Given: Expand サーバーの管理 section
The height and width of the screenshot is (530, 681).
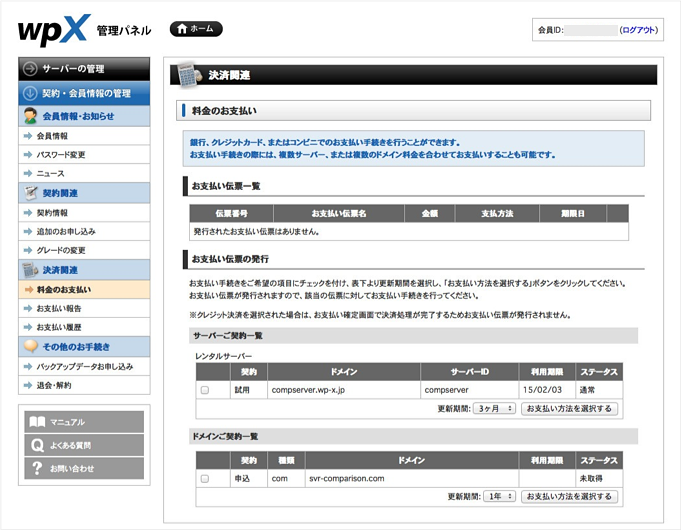Looking at the screenshot, I should 84,69.
